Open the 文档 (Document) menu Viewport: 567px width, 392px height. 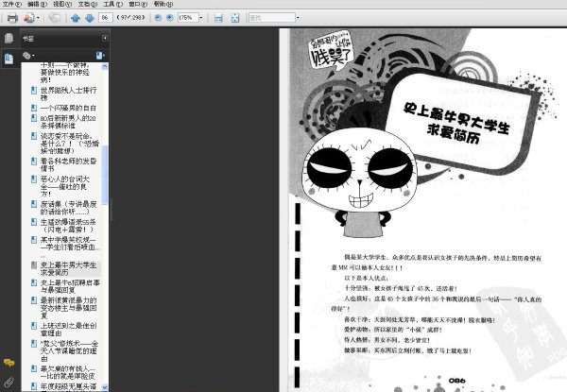88,4
